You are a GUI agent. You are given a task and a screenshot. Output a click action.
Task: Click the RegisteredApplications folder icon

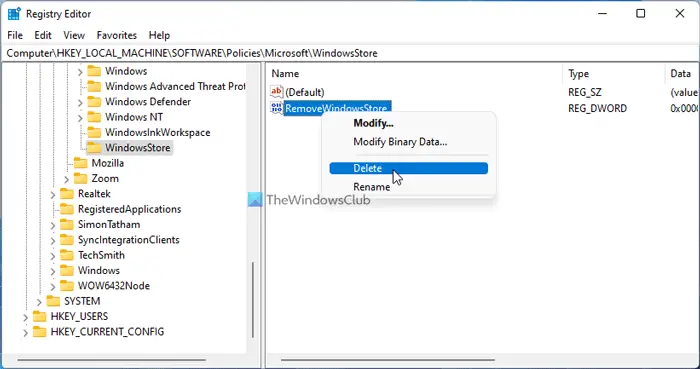point(67,209)
